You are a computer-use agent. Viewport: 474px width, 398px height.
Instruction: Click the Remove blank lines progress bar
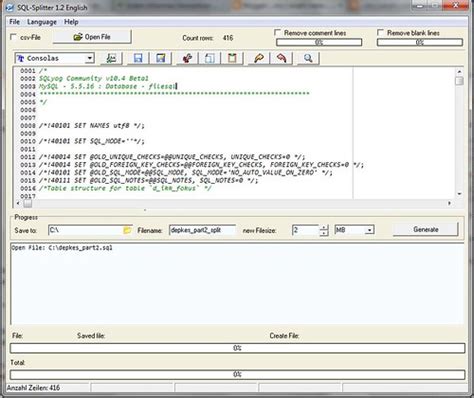click(x=420, y=42)
